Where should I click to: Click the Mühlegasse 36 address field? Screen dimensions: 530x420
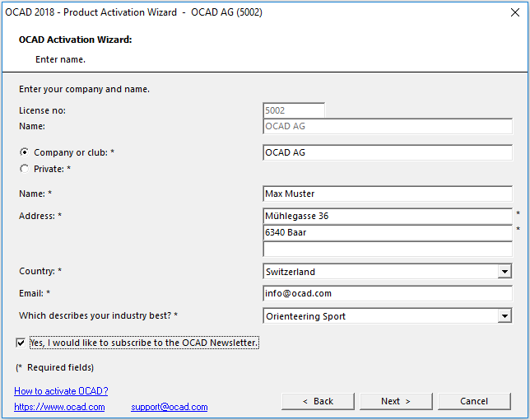pos(388,216)
